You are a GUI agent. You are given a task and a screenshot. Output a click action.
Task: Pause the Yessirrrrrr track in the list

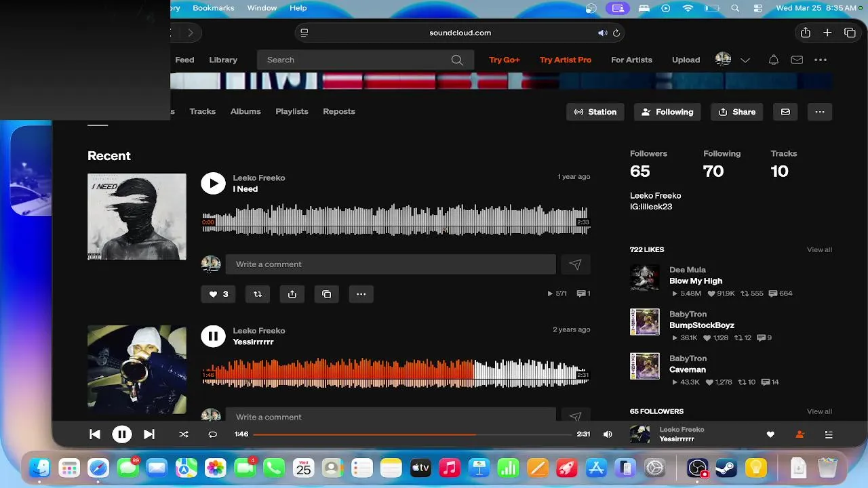point(213,335)
